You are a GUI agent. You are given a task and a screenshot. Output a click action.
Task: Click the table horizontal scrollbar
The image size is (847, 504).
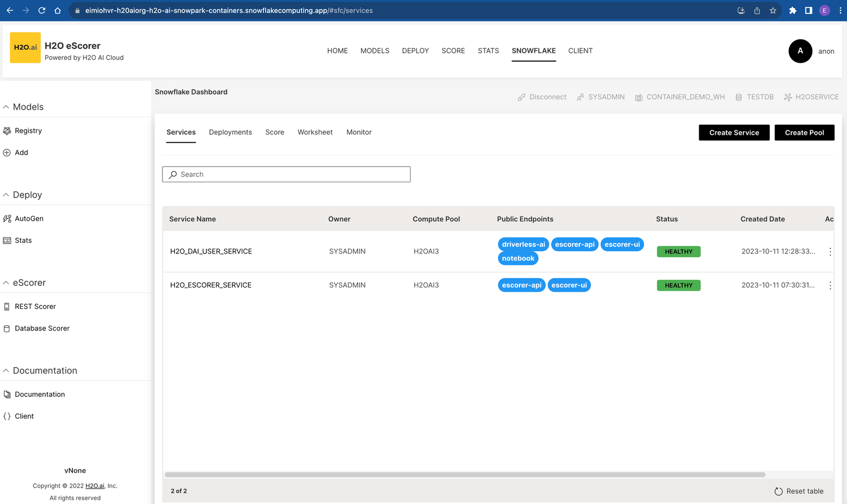[465, 475]
